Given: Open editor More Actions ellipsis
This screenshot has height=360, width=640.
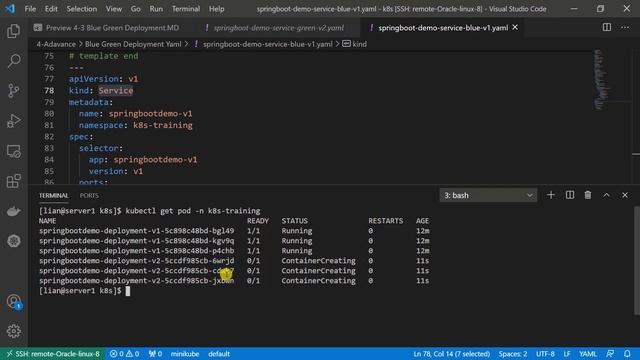Looking at the screenshot, I should click(625, 27).
